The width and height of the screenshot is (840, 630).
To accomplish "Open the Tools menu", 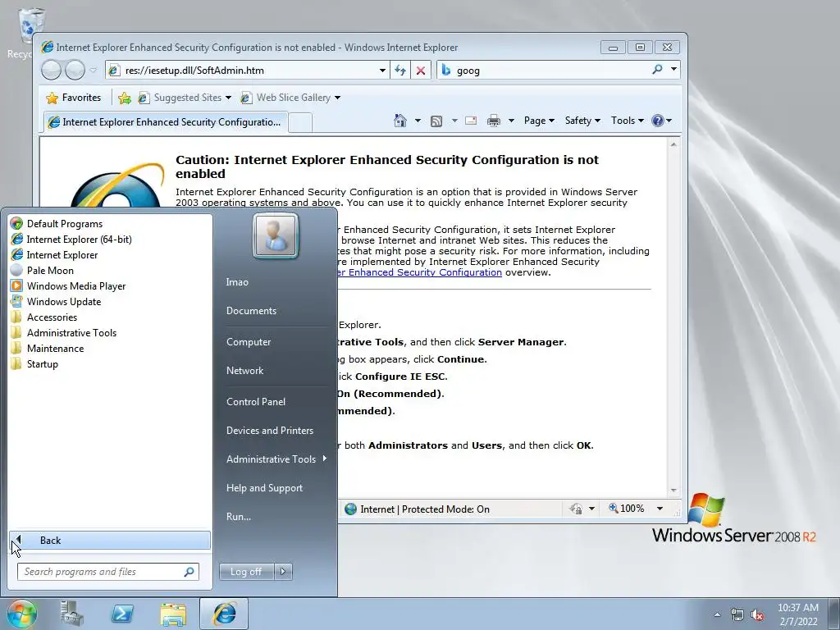I will pyautogui.click(x=628, y=121).
